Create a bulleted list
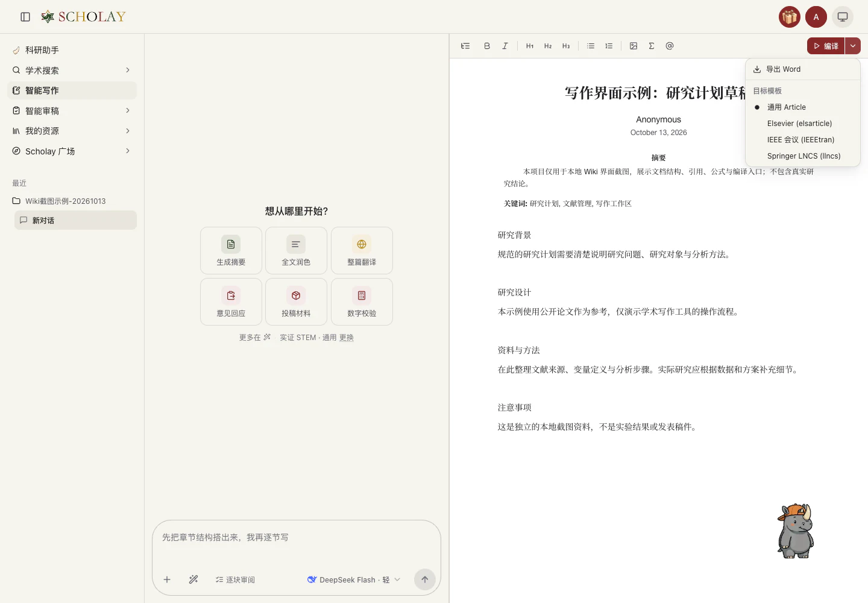The height and width of the screenshot is (603, 868). click(591, 46)
